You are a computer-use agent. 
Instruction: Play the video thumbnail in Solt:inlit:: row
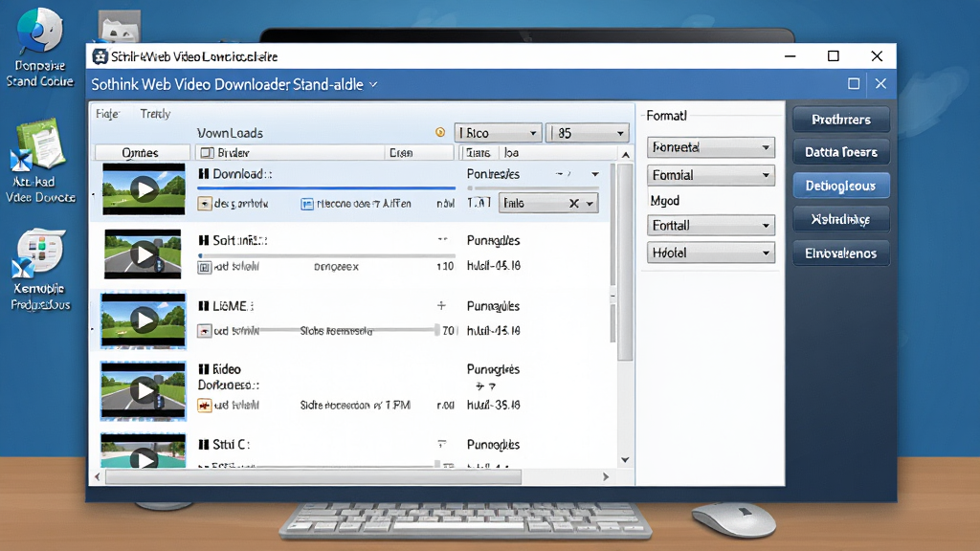pyautogui.click(x=144, y=254)
